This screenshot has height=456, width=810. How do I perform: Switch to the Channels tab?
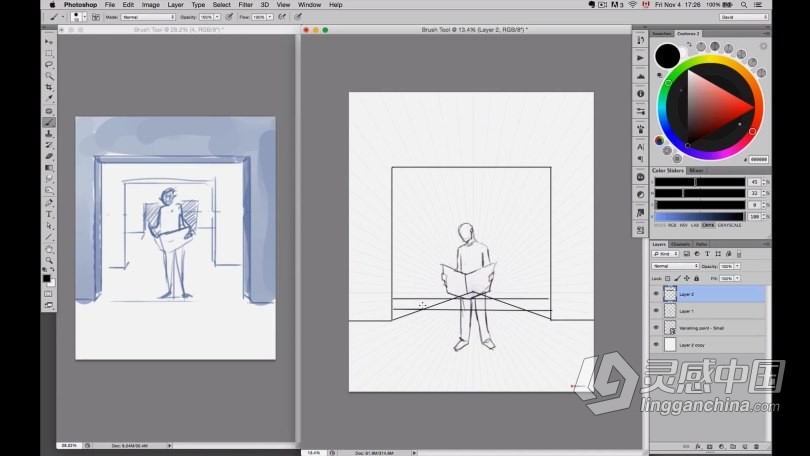[680, 244]
